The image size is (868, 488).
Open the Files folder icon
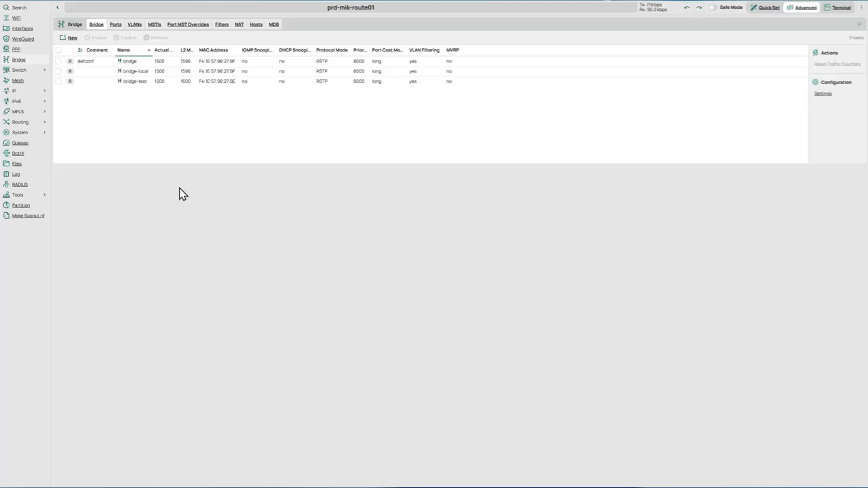(6, 164)
